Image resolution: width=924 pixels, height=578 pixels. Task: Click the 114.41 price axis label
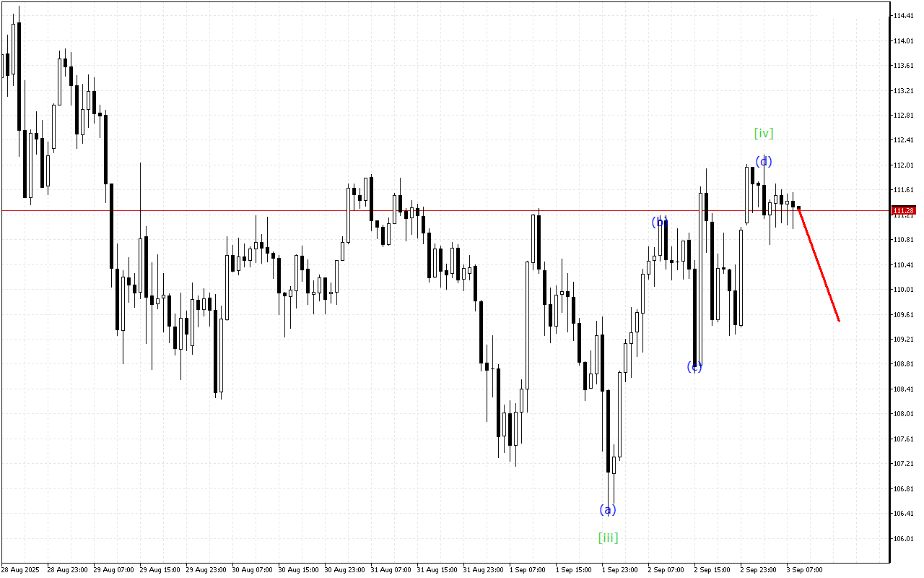[904, 16]
